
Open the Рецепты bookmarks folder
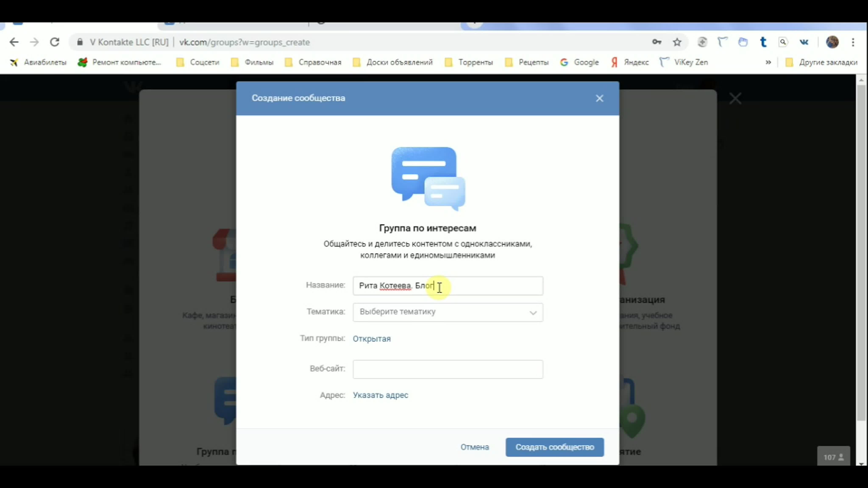tap(527, 62)
